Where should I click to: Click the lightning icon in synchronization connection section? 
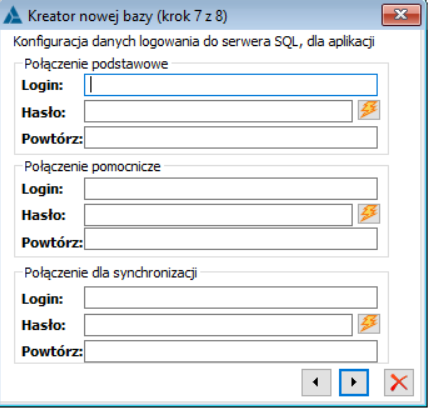(x=369, y=324)
